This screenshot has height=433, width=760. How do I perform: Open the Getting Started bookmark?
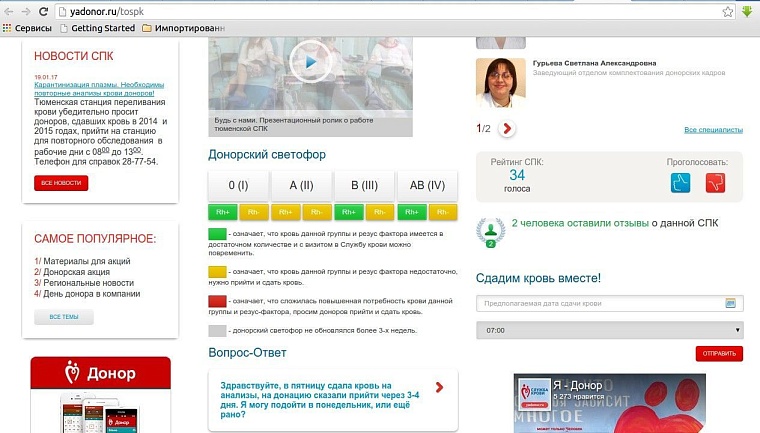point(98,28)
